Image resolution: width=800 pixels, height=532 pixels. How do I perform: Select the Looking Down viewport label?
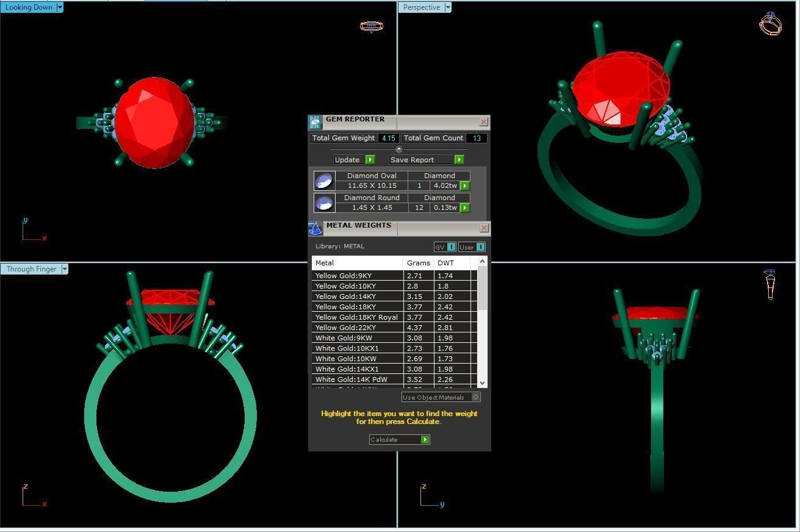(29, 7)
